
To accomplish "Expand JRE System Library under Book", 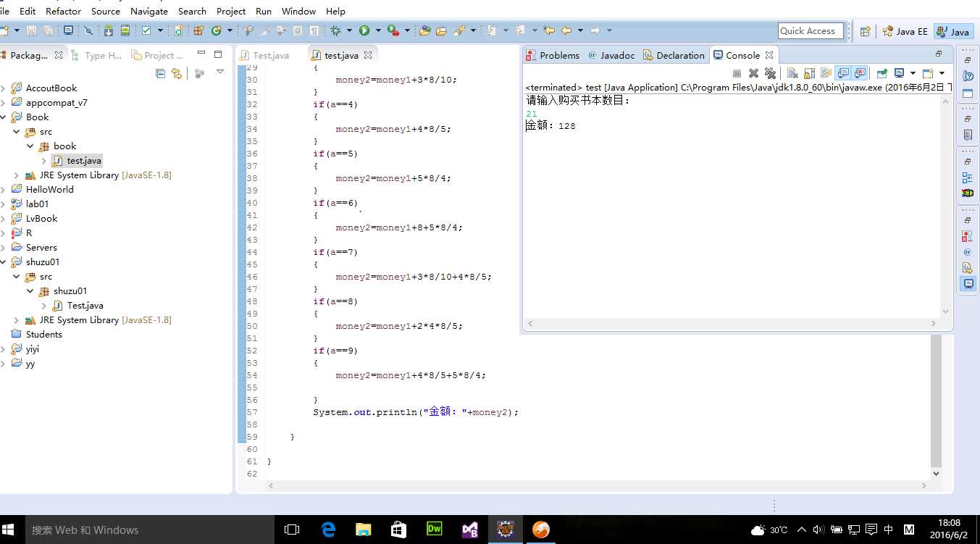I will 17,175.
